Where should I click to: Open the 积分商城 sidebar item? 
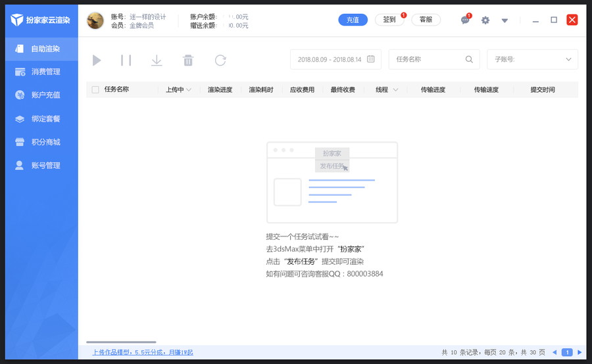(x=45, y=142)
